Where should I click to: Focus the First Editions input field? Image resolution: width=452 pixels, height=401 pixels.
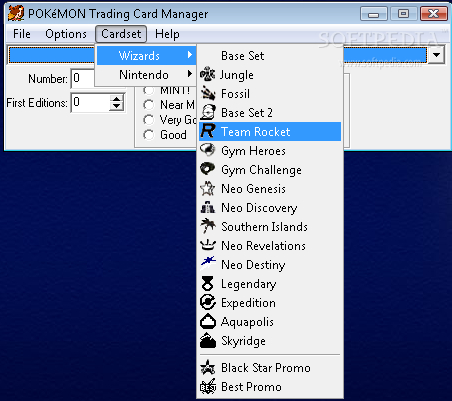tap(91, 102)
